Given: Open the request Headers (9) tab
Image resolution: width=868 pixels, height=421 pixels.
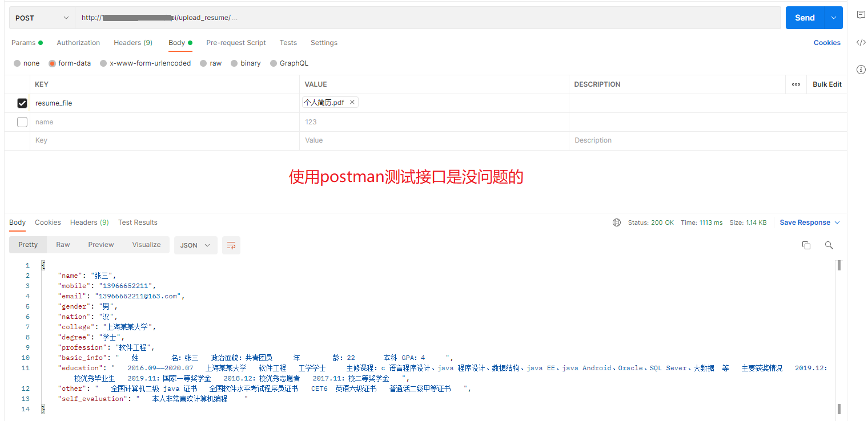Looking at the screenshot, I should tap(133, 43).
